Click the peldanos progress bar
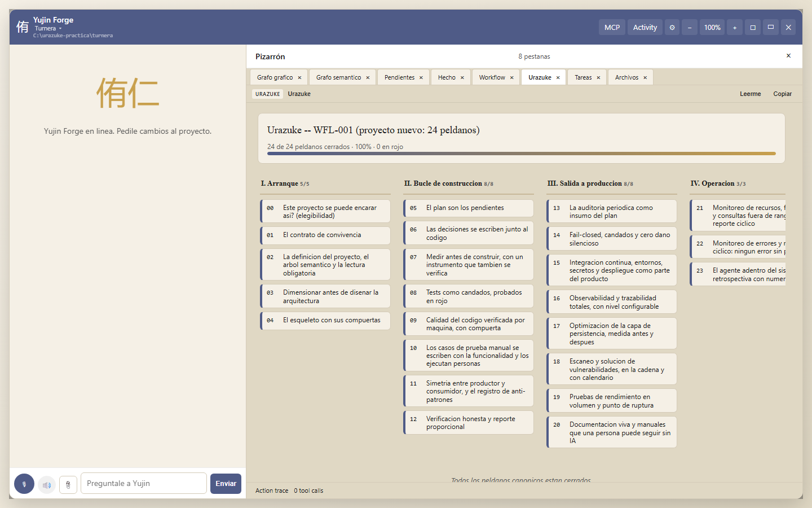 522,153
